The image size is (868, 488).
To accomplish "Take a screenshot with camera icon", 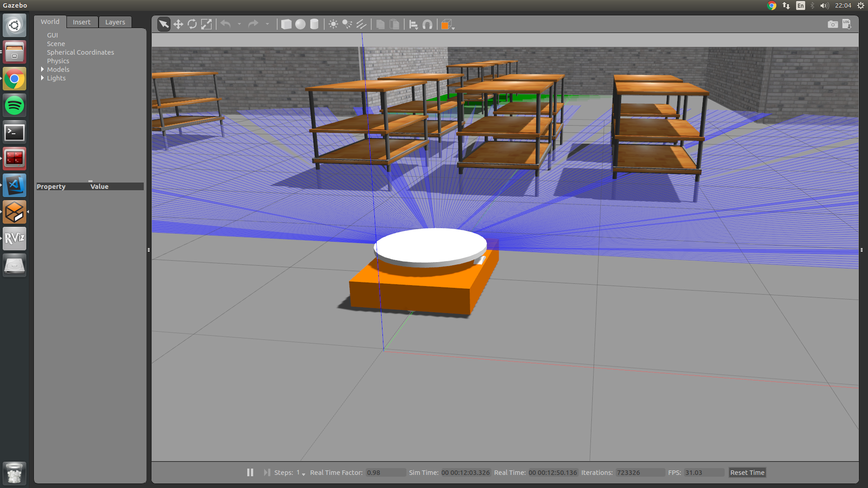I will click(x=833, y=24).
